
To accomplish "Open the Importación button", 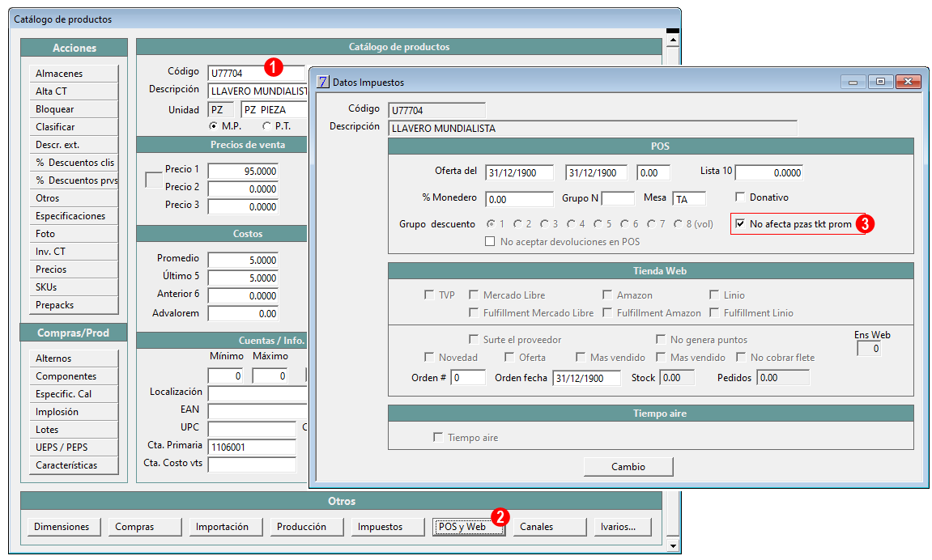I will [x=226, y=527].
